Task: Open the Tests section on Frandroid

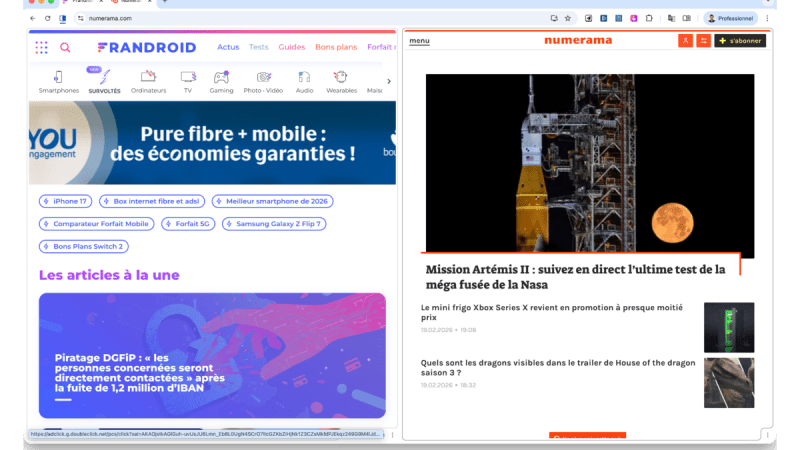Action: [259, 47]
